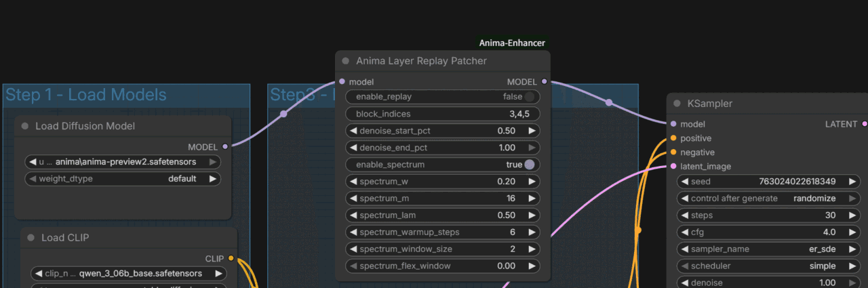
Task: Select next weight_dtype option with right arrow
Action: (x=212, y=179)
